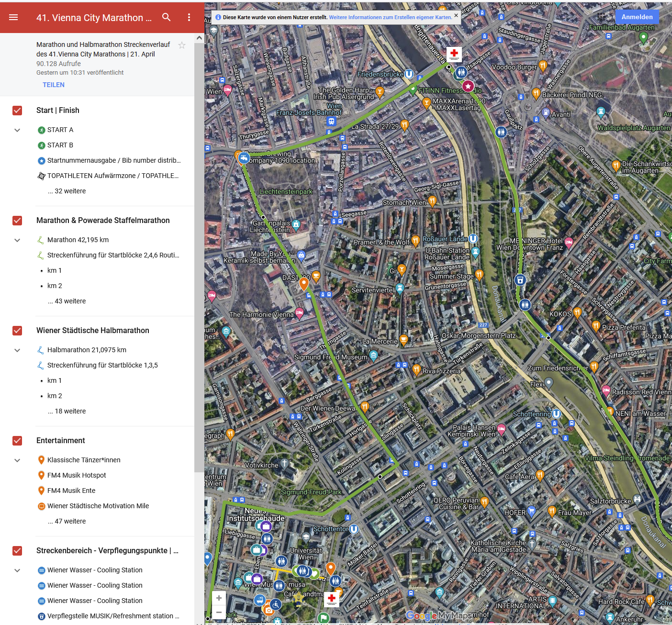
Task: Click the Schottentor U-Bahn marker
Action: pyautogui.click(x=354, y=529)
